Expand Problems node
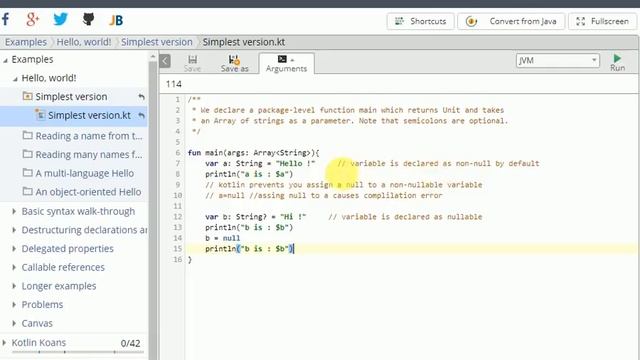640x360 pixels. pos(14,304)
